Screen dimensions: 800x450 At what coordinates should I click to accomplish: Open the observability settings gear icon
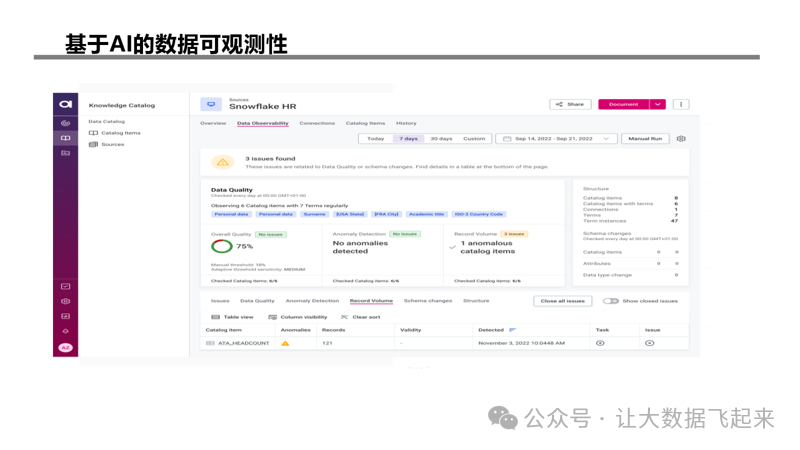point(681,139)
